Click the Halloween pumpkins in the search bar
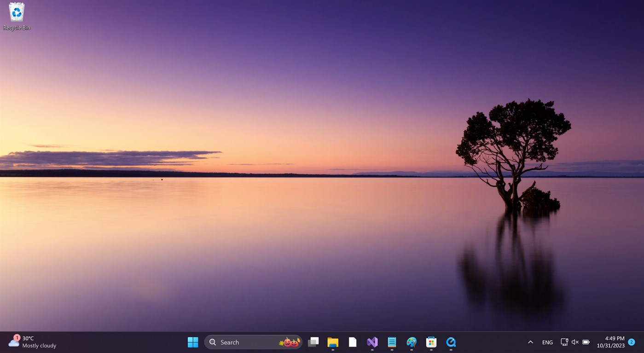644x353 pixels. (290, 342)
